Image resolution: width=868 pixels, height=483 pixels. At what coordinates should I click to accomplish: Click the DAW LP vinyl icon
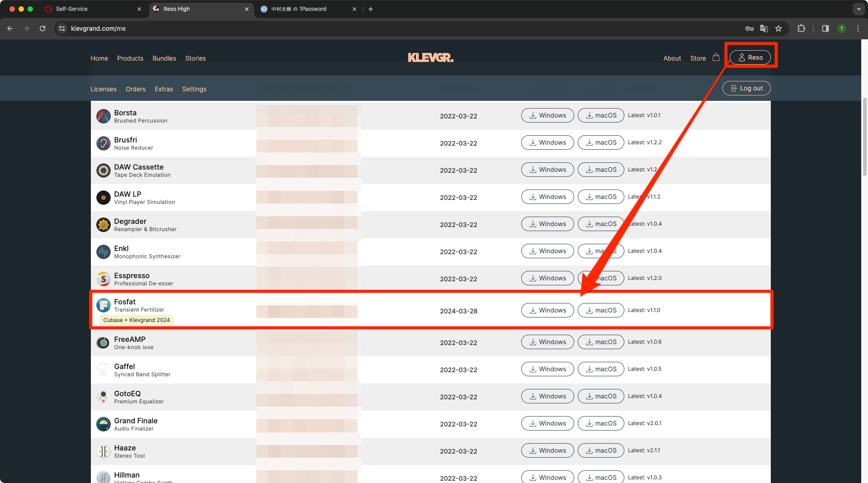click(104, 198)
